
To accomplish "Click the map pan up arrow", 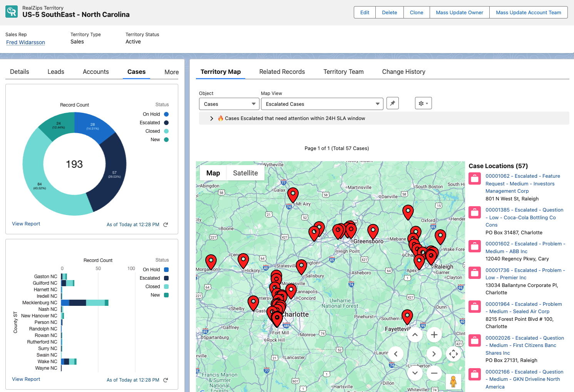I will tap(415, 335).
